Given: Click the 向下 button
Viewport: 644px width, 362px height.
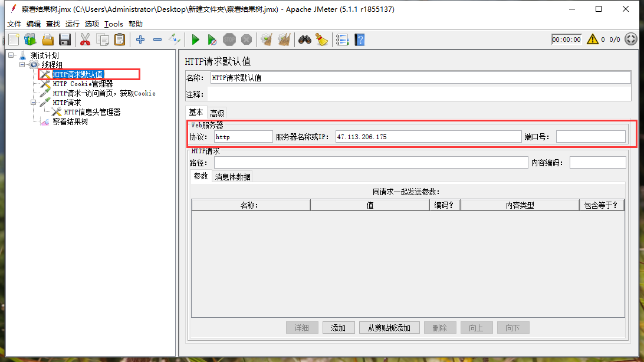Looking at the screenshot, I should pos(513,328).
